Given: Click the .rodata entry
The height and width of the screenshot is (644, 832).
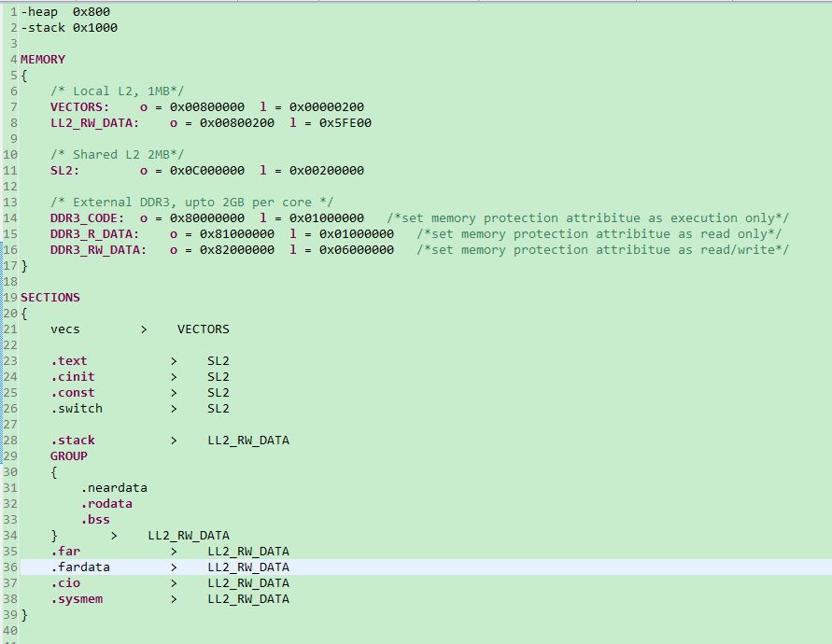Looking at the screenshot, I should tap(106, 504).
